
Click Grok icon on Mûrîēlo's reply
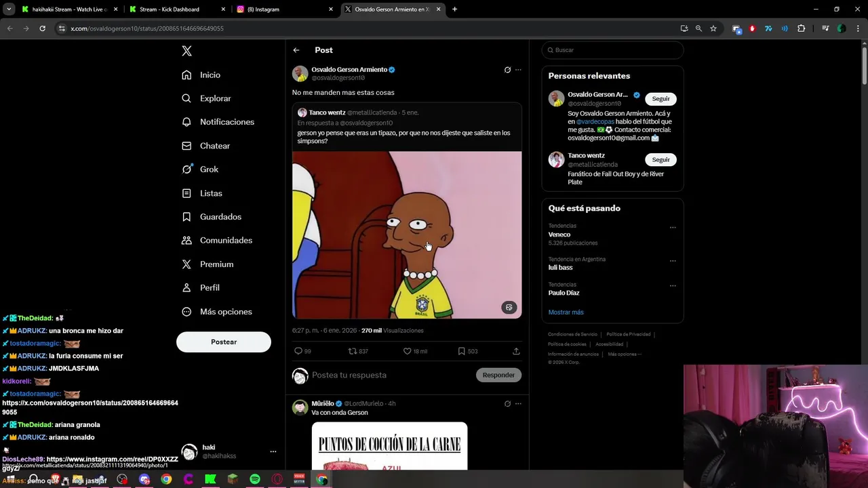tap(507, 403)
